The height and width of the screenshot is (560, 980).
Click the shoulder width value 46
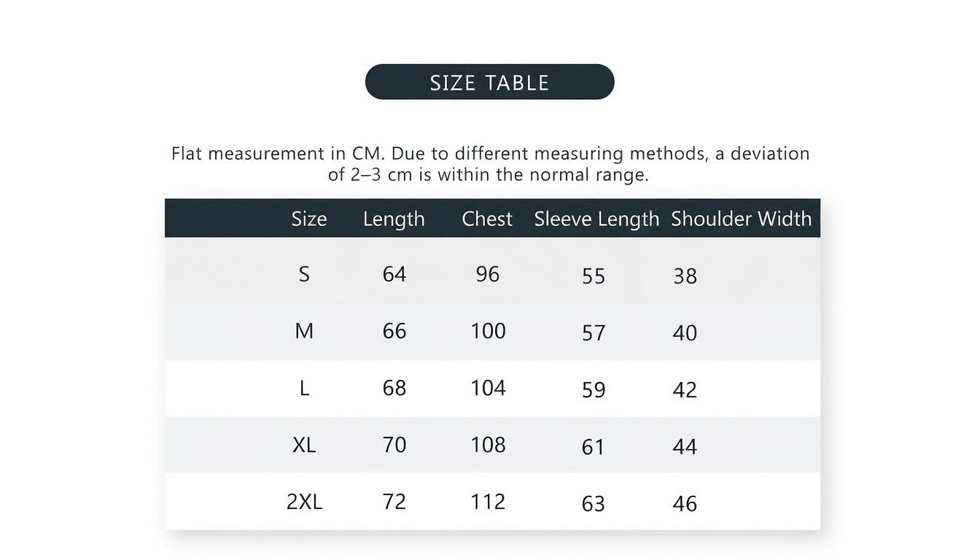click(x=685, y=503)
